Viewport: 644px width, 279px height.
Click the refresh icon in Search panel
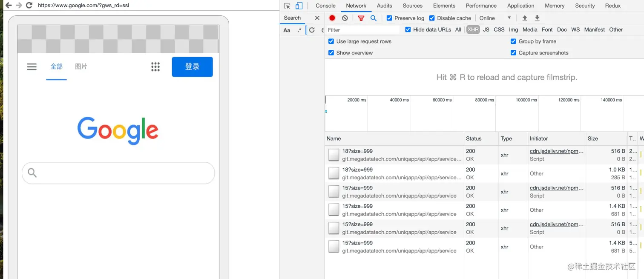[x=312, y=30]
